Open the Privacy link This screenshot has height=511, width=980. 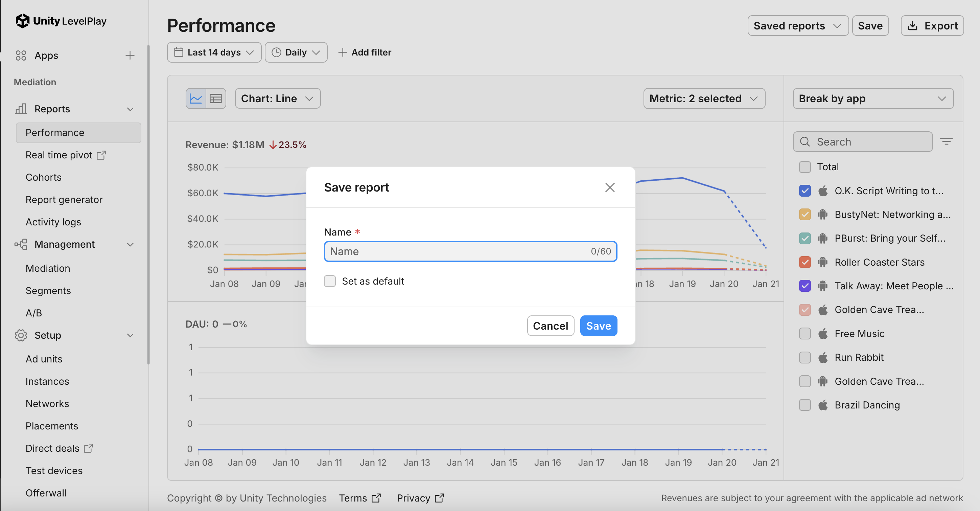[420, 498]
